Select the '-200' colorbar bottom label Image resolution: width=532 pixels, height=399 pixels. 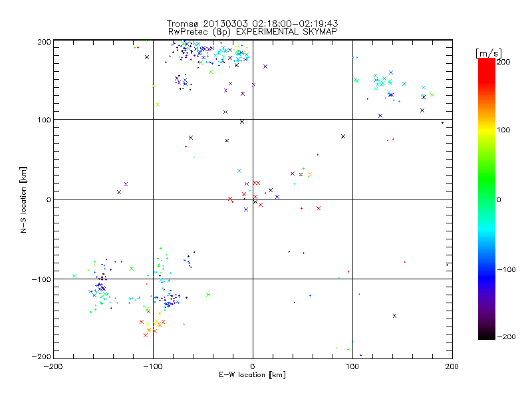point(506,336)
